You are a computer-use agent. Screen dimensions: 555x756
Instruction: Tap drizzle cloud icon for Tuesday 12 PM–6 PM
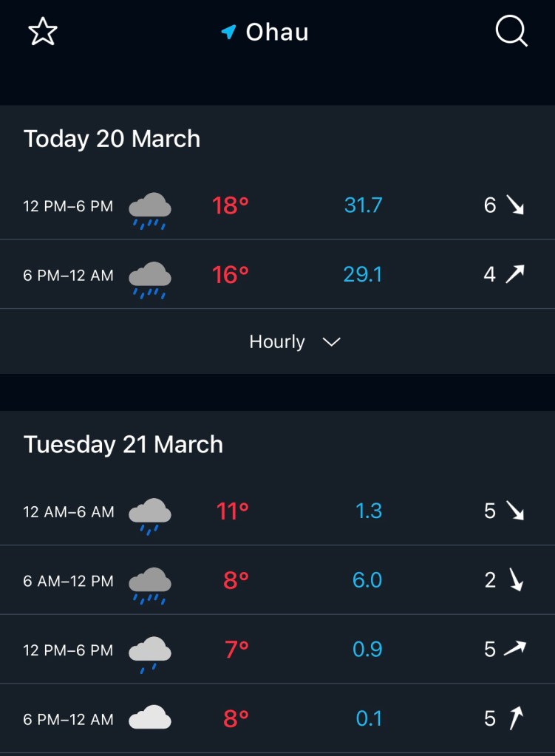click(x=150, y=653)
